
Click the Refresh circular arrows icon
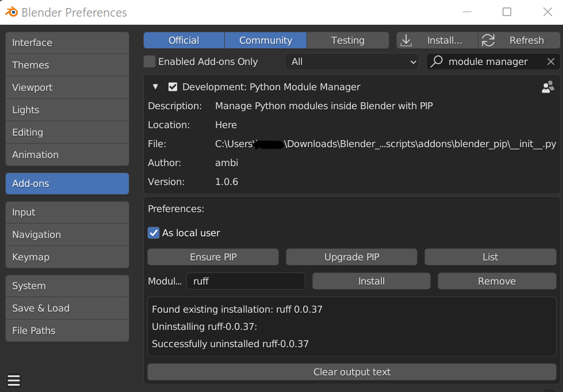[488, 40]
